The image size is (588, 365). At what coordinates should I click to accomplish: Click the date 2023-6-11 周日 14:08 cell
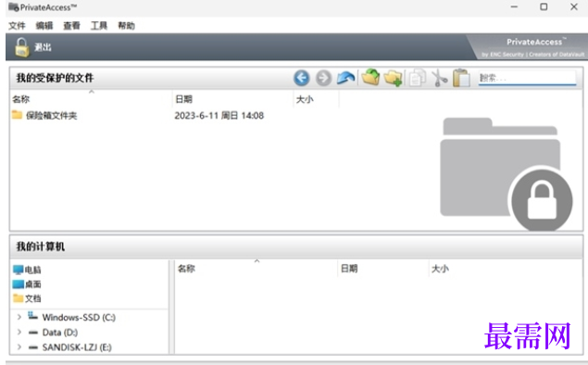point(219,116)
